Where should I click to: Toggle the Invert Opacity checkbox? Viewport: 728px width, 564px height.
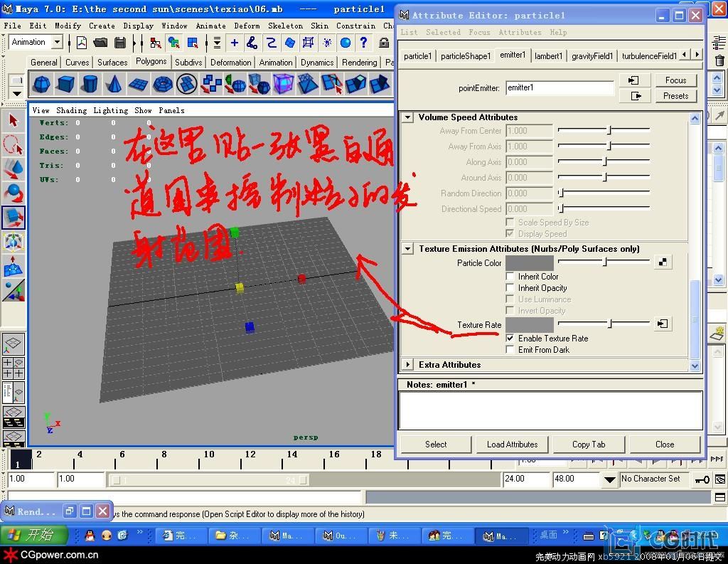pyautogui.click(x=510, y=311)
